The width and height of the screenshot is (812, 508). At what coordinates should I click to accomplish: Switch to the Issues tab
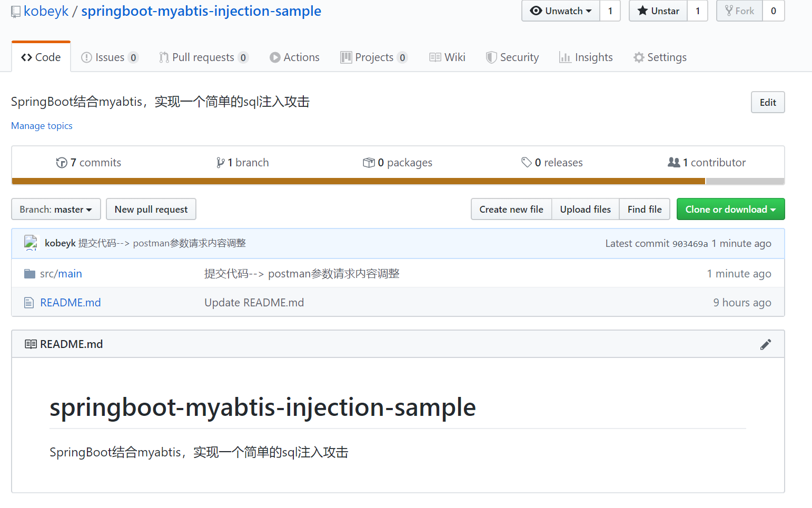coord(109,57)
